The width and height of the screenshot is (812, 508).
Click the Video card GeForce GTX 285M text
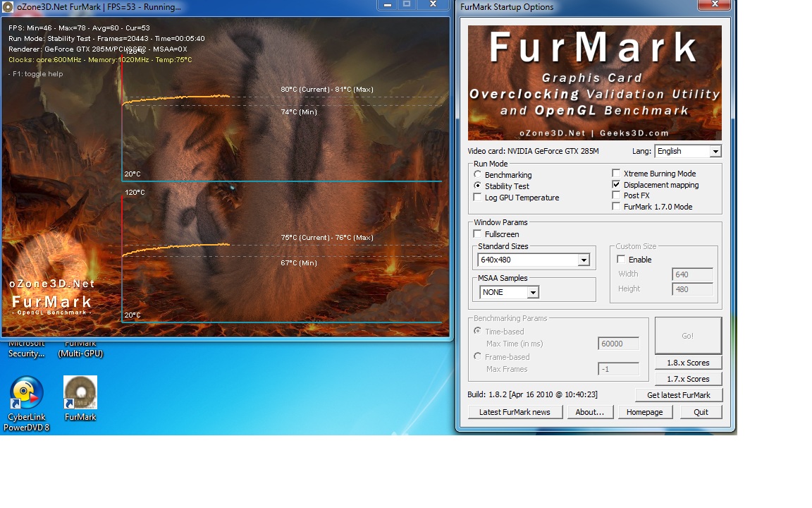[533, 151]
